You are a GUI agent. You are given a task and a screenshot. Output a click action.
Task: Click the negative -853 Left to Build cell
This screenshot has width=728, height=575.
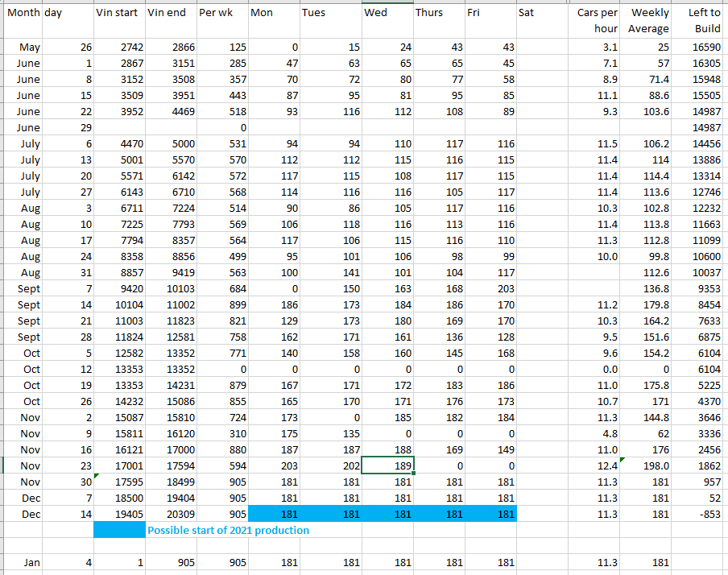[702, 514]
